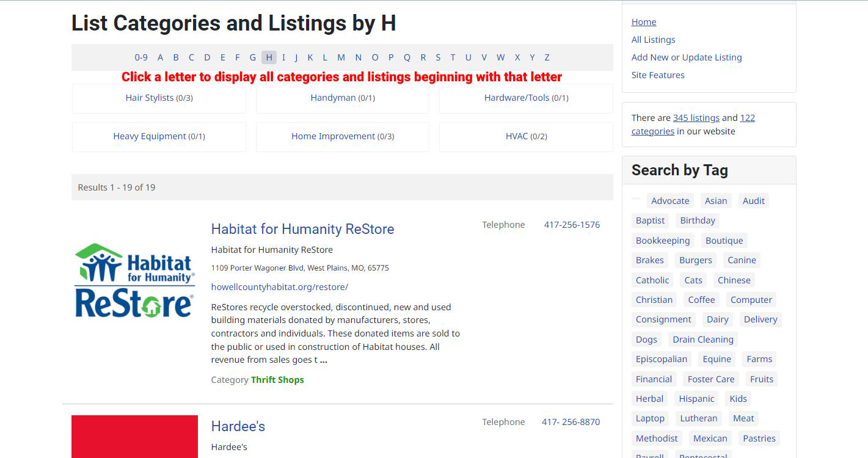The width and height of the screenshot is (868, 458).
Task: Select the Drain Cleaning tag
Action: click(x=703, y=340)
